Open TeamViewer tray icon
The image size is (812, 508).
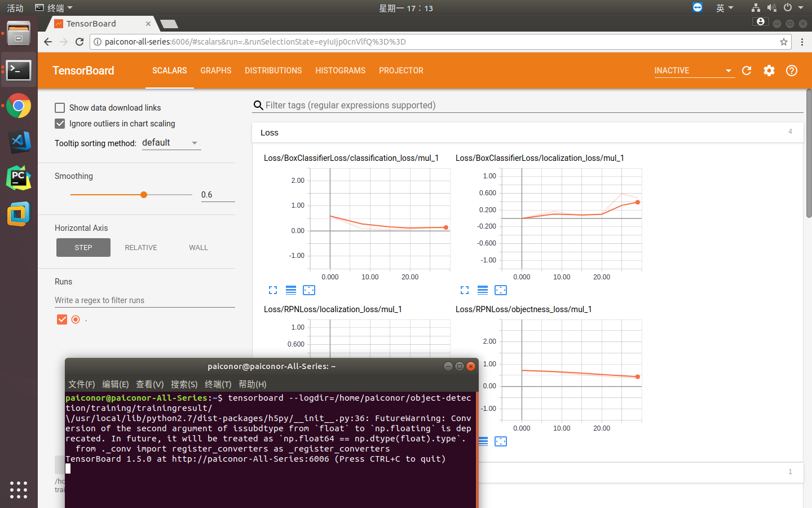click(x=698, y=7)
